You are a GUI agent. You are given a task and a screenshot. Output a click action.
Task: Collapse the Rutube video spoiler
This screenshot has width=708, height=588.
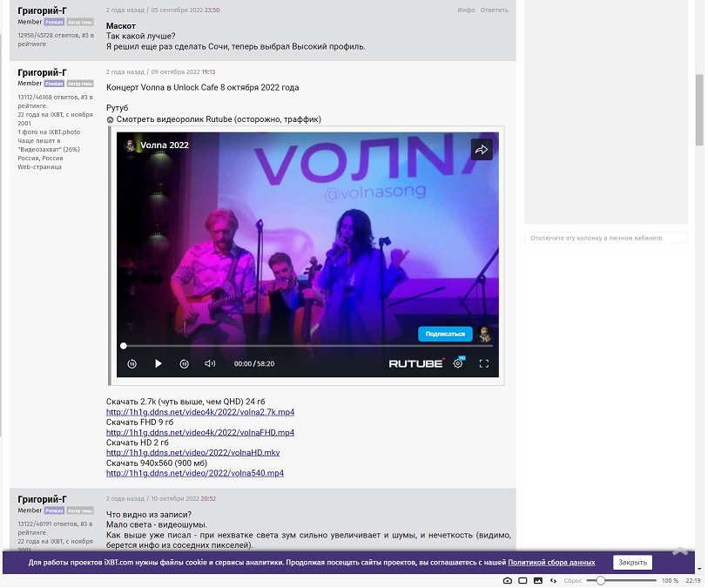(x=110, y=119)
